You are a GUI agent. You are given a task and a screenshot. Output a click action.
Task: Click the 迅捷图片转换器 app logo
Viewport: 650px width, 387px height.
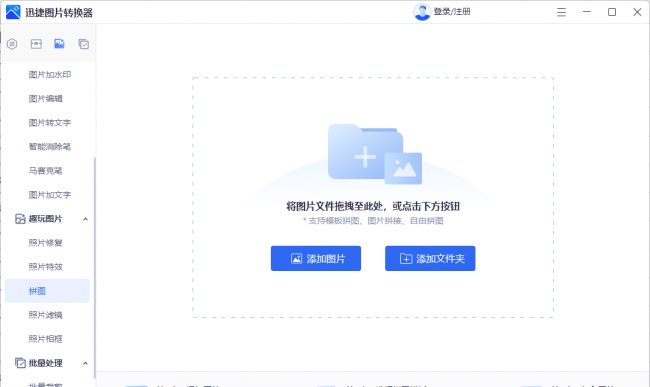click(x=13, y=12)
